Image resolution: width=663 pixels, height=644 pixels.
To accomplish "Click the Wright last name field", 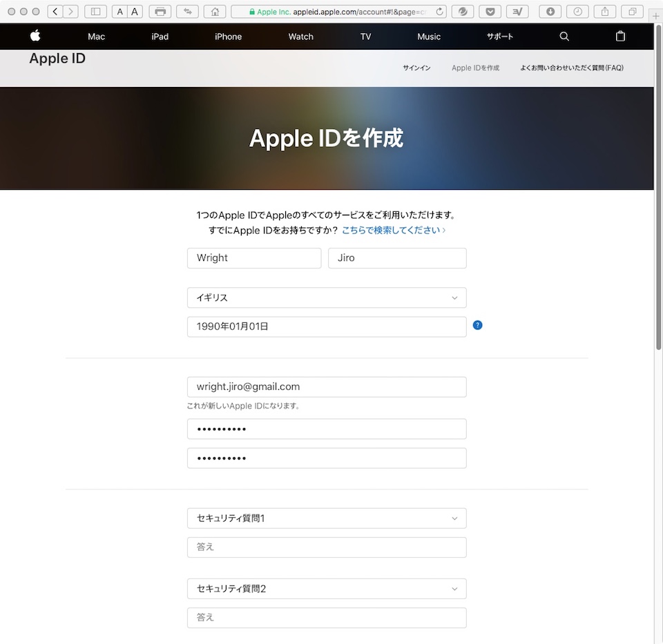I will coord(254,257).
